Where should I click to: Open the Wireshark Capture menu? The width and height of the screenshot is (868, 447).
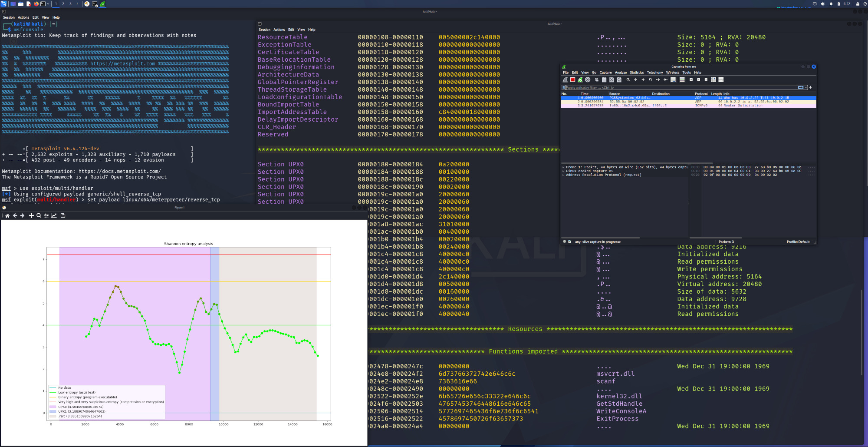(605, 73)
